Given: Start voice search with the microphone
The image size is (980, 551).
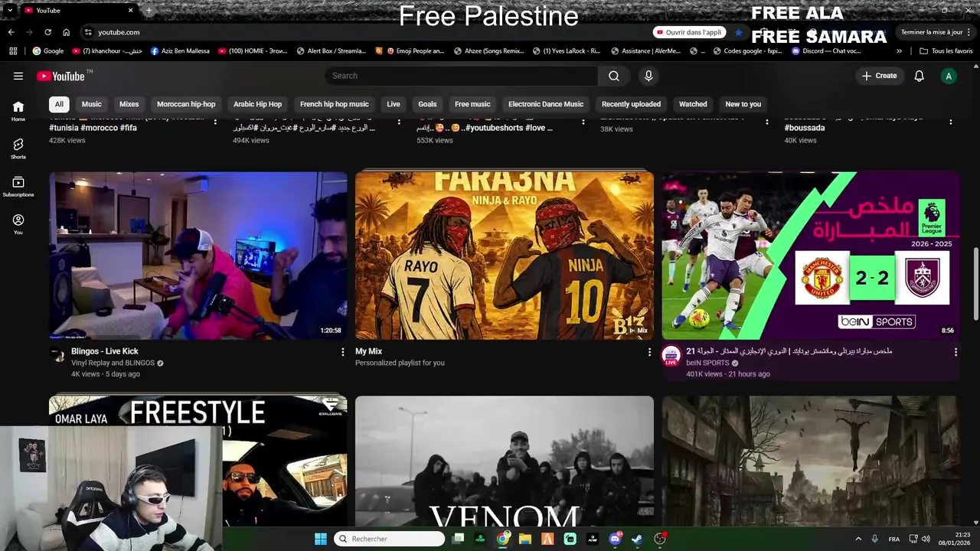Looking at the screenshot, I should coord(648,76).
